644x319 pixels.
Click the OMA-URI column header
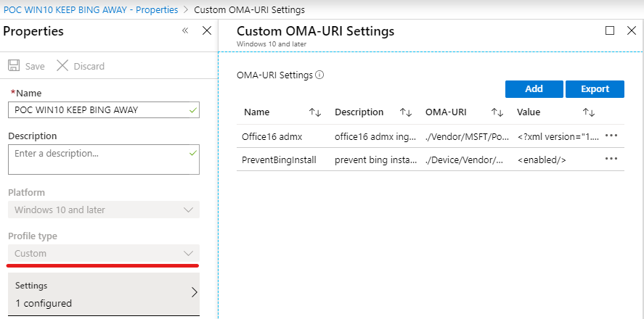point(446,112)
